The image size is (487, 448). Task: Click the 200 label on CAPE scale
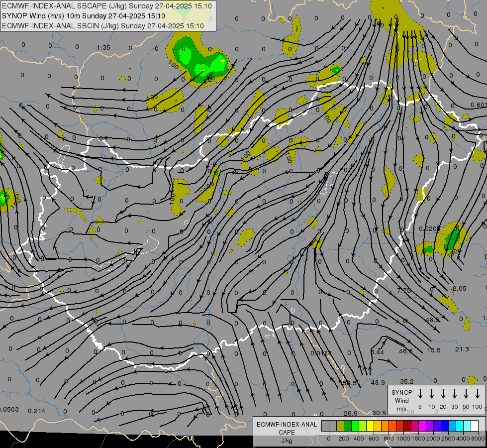click(344, 439)
